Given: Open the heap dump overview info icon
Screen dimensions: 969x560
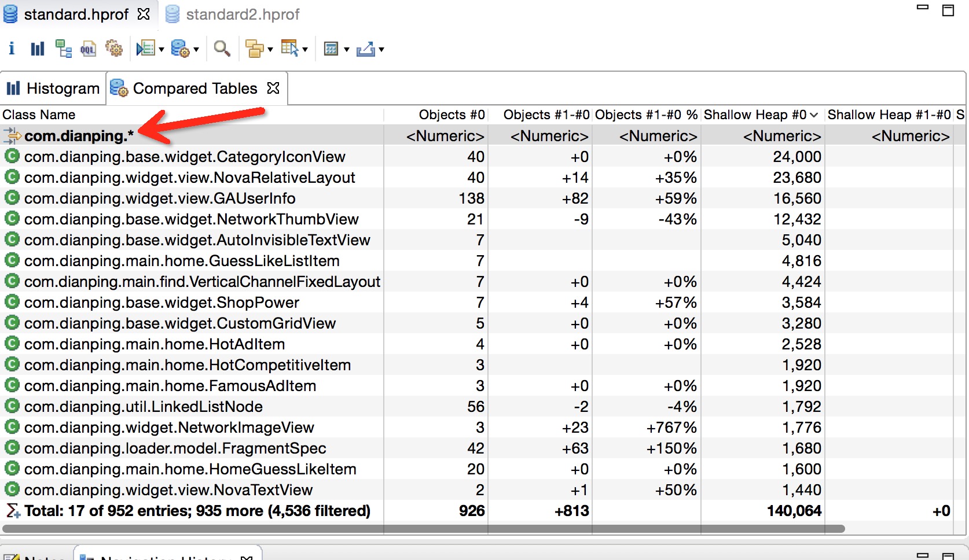Looking at the screenshot, I should pos(12,49).
